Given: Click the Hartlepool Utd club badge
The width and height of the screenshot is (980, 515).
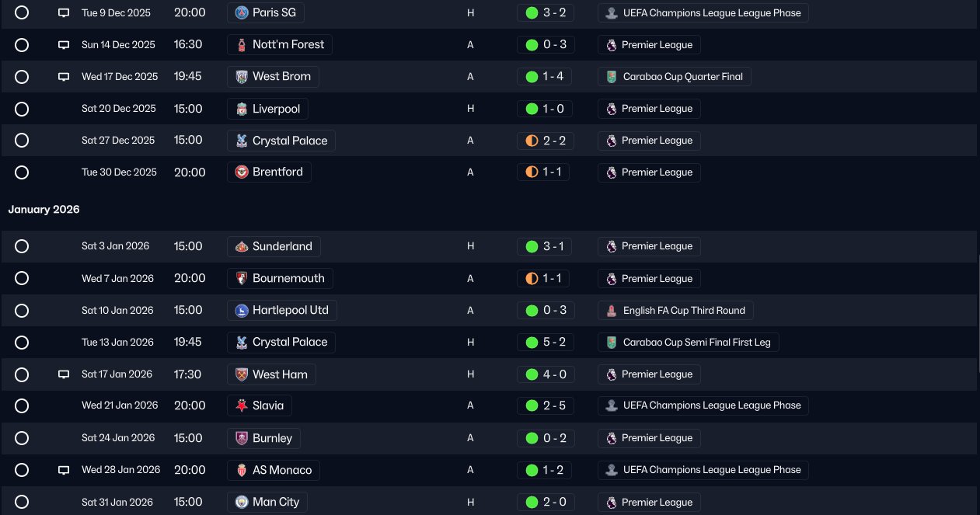Looking at the screenshot, I should tap(242, 311).
